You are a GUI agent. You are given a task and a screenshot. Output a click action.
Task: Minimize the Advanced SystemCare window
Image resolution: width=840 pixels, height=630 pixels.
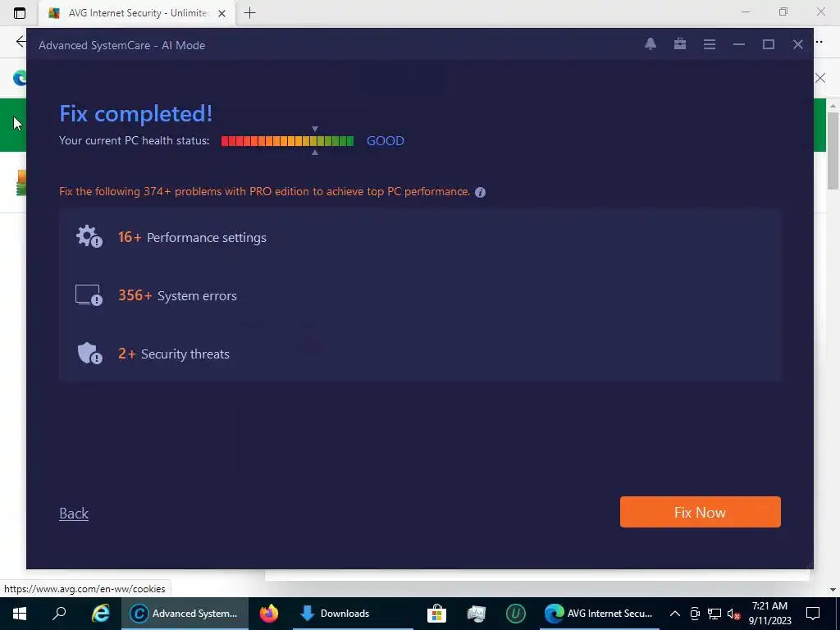[x=739, y=44]
